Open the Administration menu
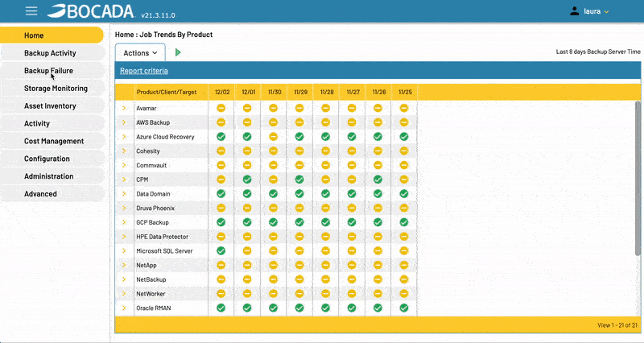The width and height of the screenshot is (644, 343). tap(52, 176)
